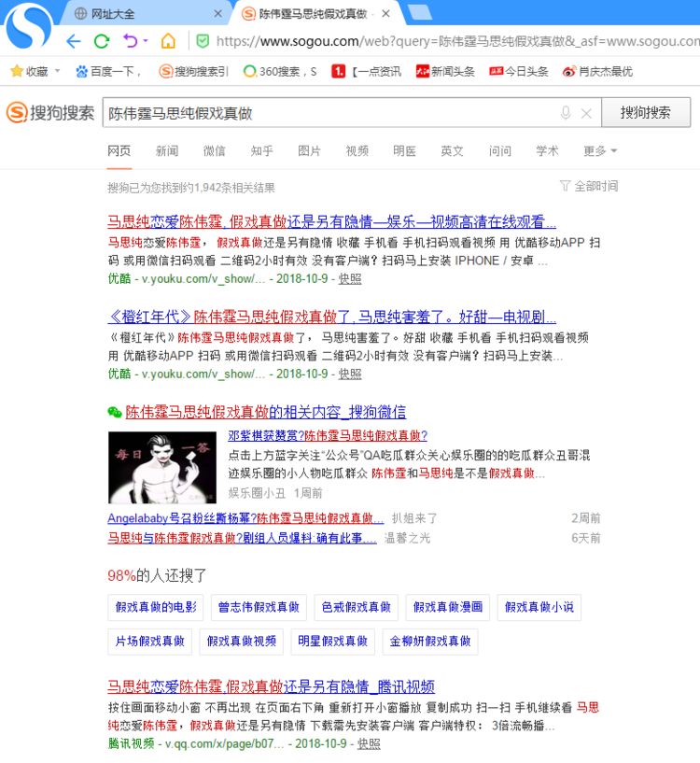Image resolution: width=700 pixels, height=763 pixels.
Task: Click the address bar URL
Action: click(457, 41)
